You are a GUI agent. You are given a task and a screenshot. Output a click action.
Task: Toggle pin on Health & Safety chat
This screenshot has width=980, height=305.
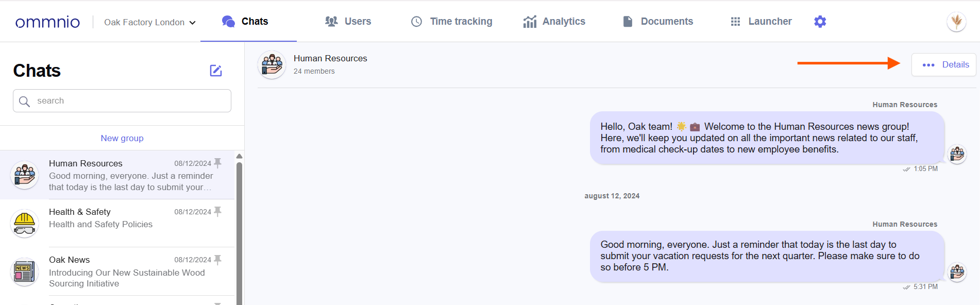(218, 212)
